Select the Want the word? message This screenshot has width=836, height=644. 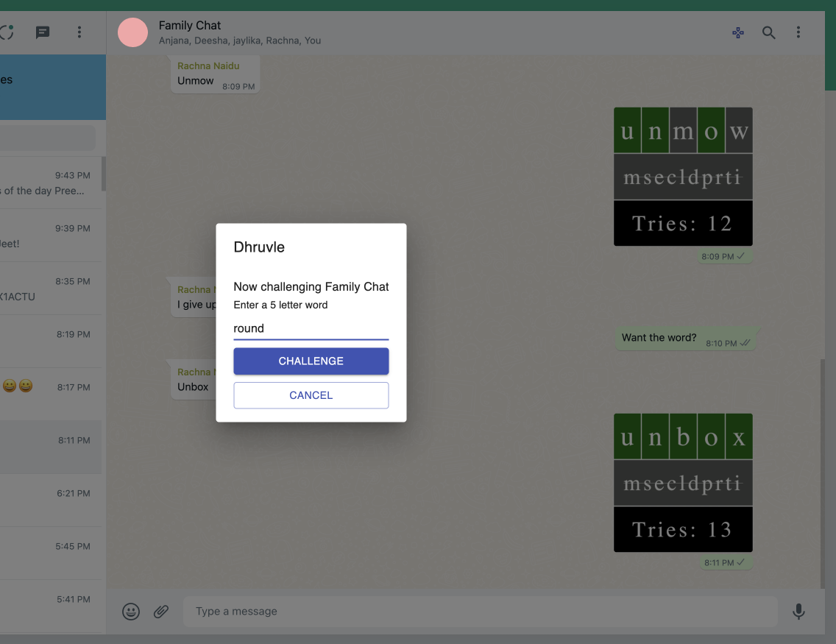point(686,338)
